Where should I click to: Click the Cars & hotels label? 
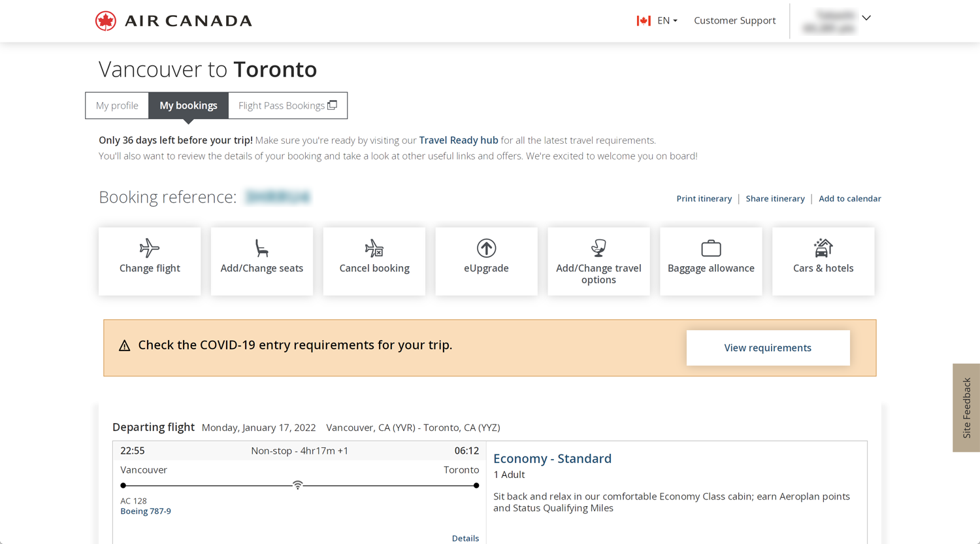(823, 268)
